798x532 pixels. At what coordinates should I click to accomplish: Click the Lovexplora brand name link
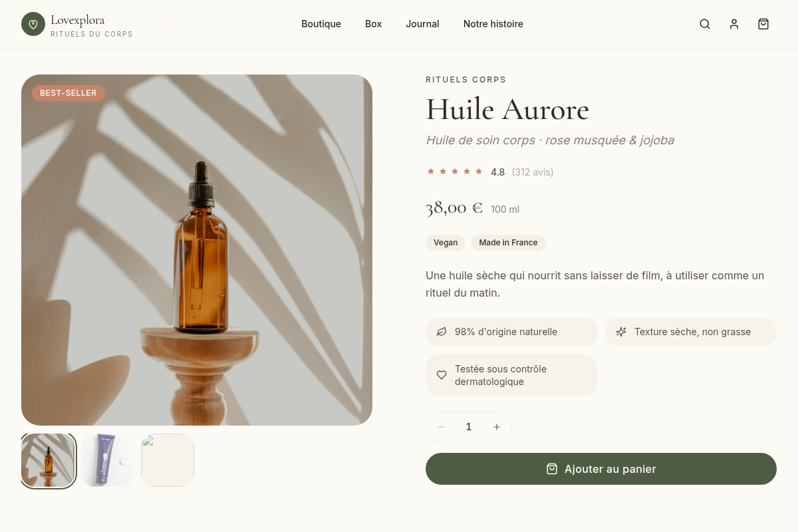pyautogui.click(x=77, y=20)
